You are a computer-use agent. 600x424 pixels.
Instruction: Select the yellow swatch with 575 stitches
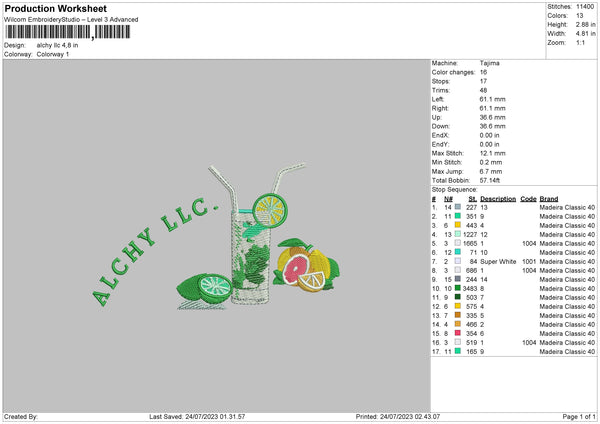458,306
